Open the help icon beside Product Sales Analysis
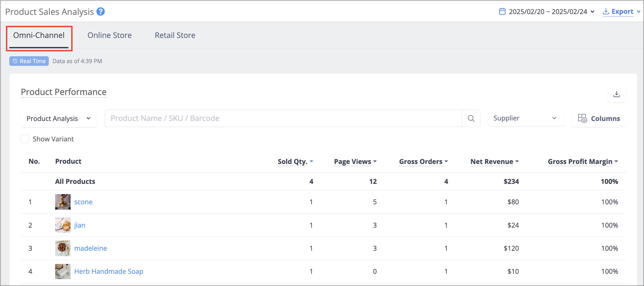Screen dimensions: 644x286 coord(101,12)
